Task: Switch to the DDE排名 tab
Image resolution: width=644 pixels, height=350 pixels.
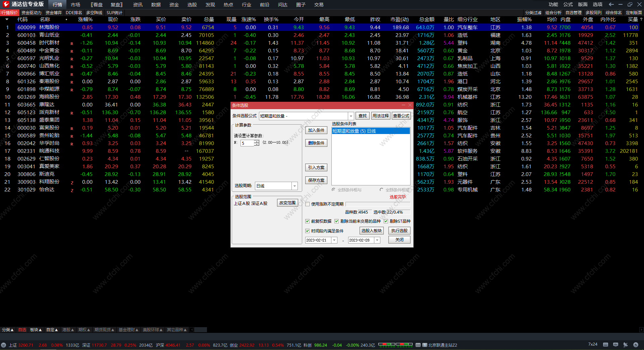Action: (x=74, y=13)
